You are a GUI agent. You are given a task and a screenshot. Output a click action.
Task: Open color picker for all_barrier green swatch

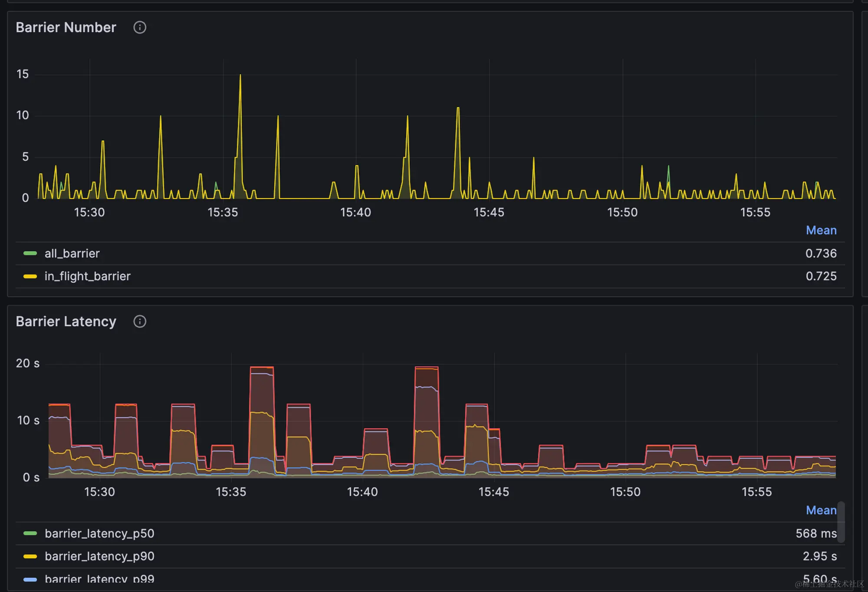(x=30, y=253)
